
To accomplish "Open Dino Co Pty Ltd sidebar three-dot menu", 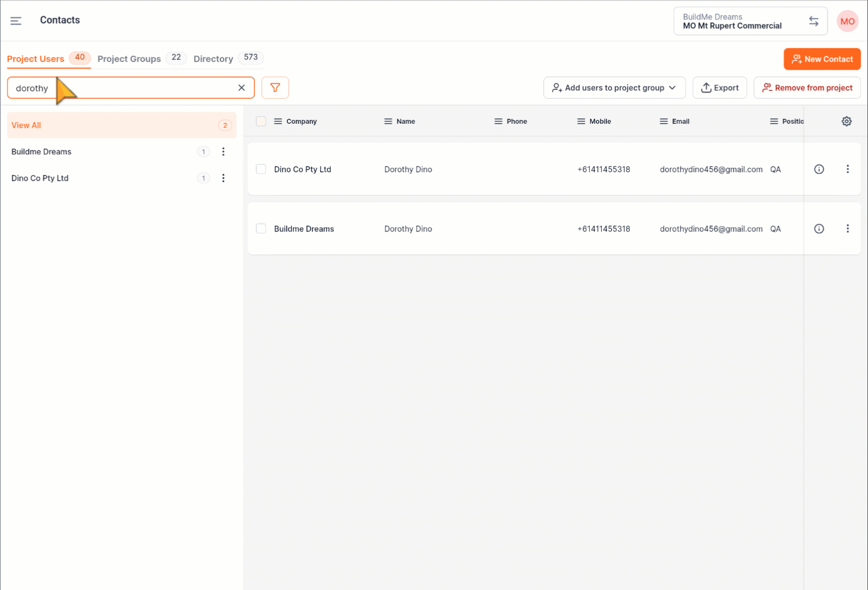I will [223, 178].
